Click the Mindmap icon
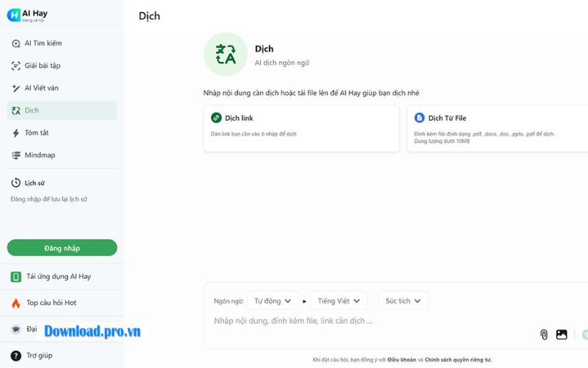 15,155
